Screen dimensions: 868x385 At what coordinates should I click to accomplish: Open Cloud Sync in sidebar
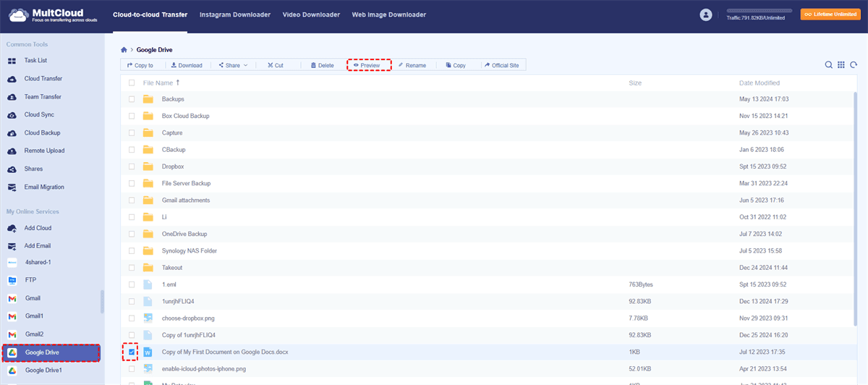coord(39,115)
